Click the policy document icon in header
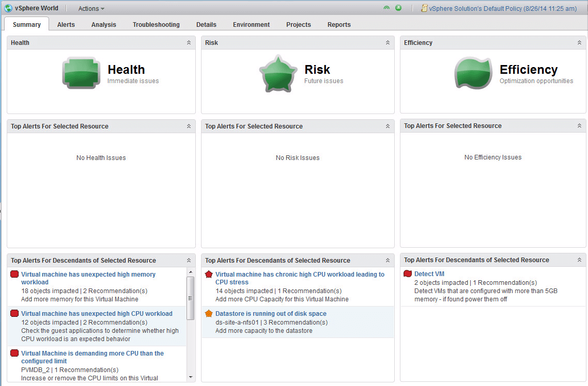The height and width of the screenshot is (386, 588). pos(424,8)
